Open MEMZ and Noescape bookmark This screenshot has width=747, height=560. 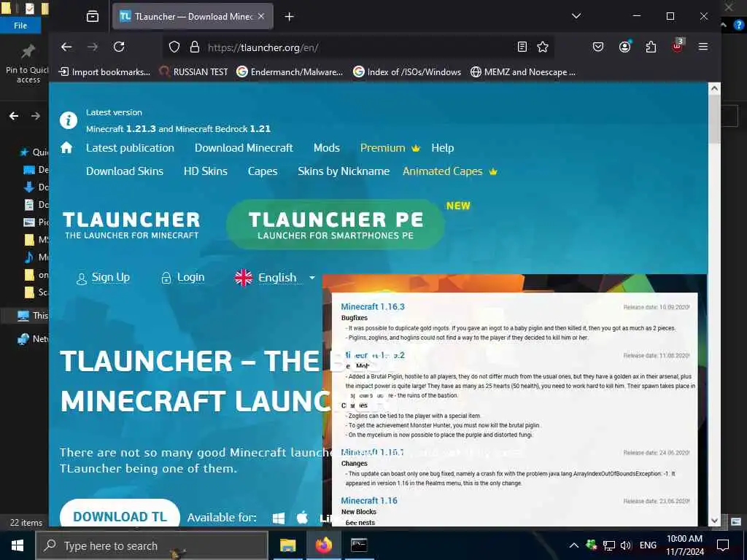pos(522,72)
